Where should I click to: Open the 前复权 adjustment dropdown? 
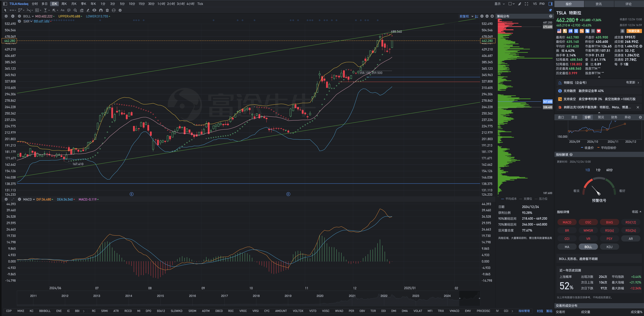pyautogui.click(x=466, y=16)
